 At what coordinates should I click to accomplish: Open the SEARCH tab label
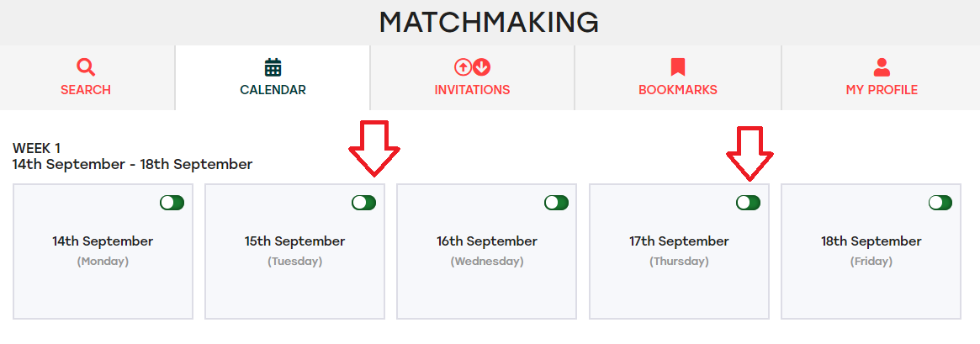pos(86,90)
